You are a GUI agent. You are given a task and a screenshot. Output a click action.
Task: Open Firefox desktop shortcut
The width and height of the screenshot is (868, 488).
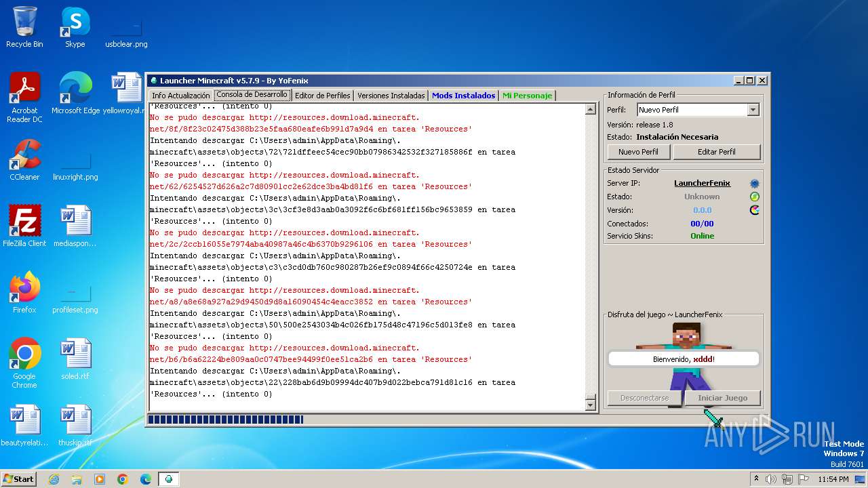click(x=24, y=293)
